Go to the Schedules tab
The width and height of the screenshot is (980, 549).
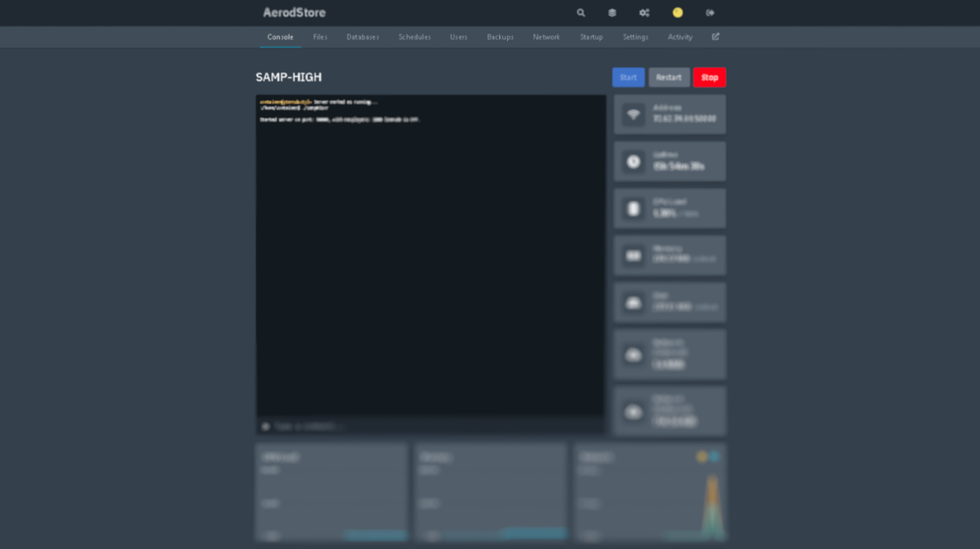point(414,37)
